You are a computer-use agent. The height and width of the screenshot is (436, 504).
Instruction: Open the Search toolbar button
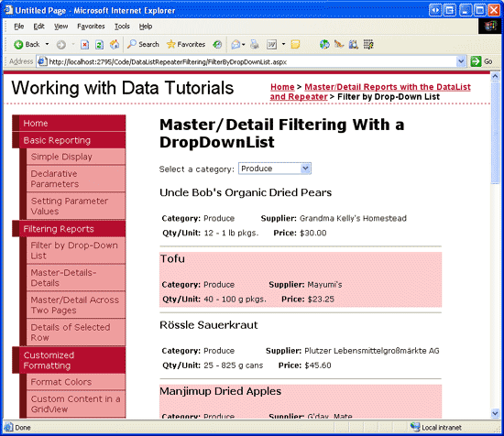(x=143, y=44)
